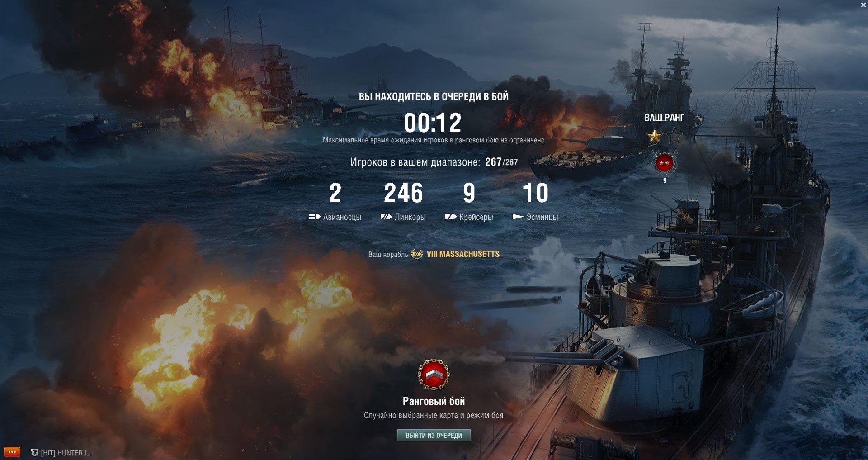Click the Крейсеры cruiser class icon
This screenshot has width=868, height=460.
pos(451,217)
